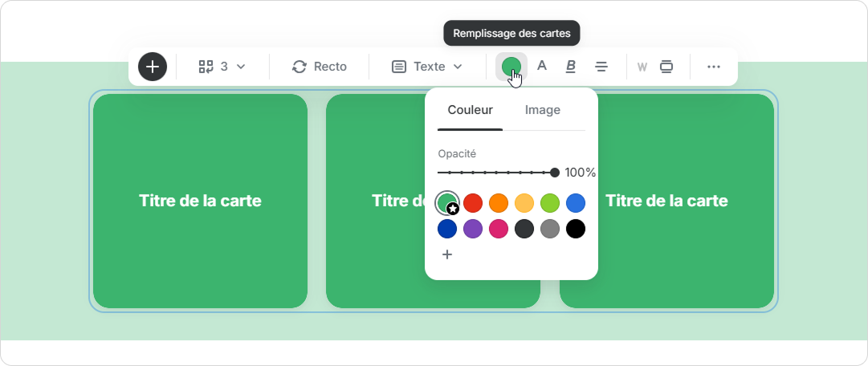
Task: Open the text color 'A' tool
Action: pyautogui.click(x=542, y=67)
